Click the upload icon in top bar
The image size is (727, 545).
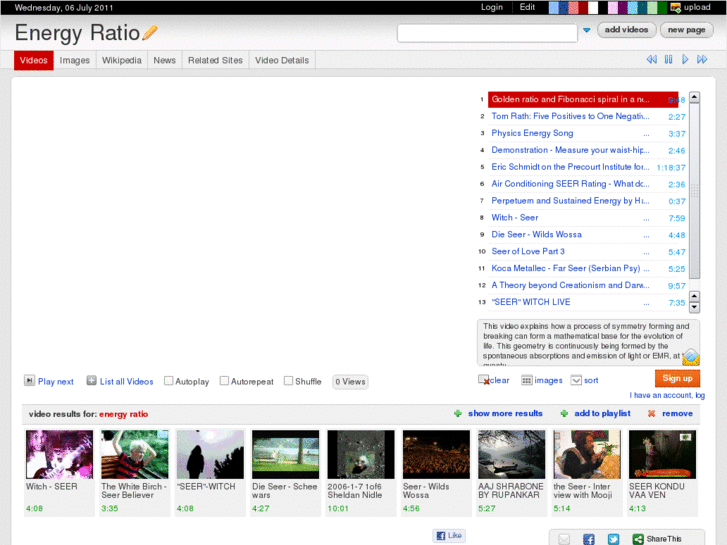point(676,7)
